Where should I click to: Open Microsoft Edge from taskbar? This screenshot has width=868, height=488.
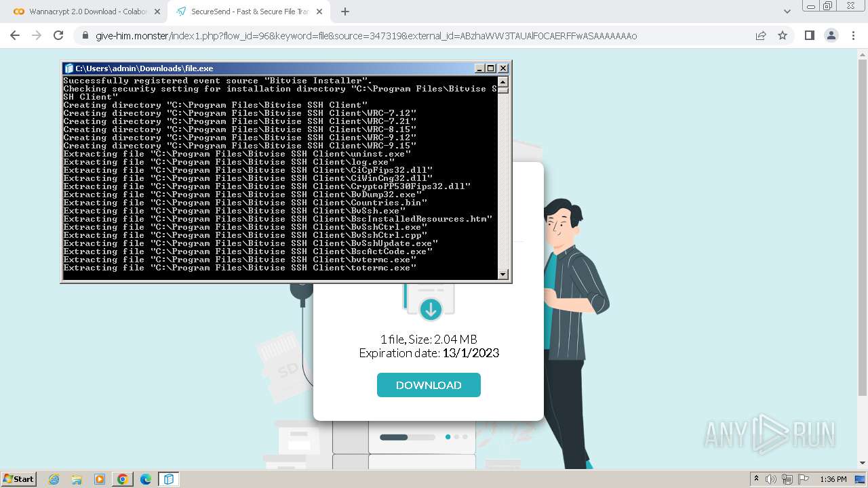pos(146,479)
